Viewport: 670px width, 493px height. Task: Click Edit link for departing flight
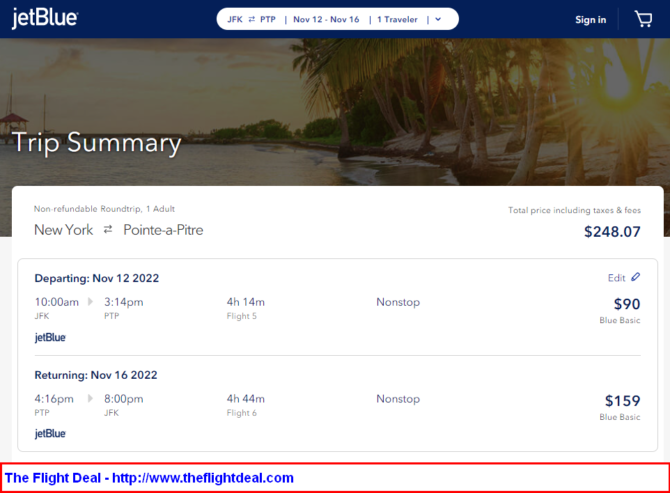click(x=616, y=278)
